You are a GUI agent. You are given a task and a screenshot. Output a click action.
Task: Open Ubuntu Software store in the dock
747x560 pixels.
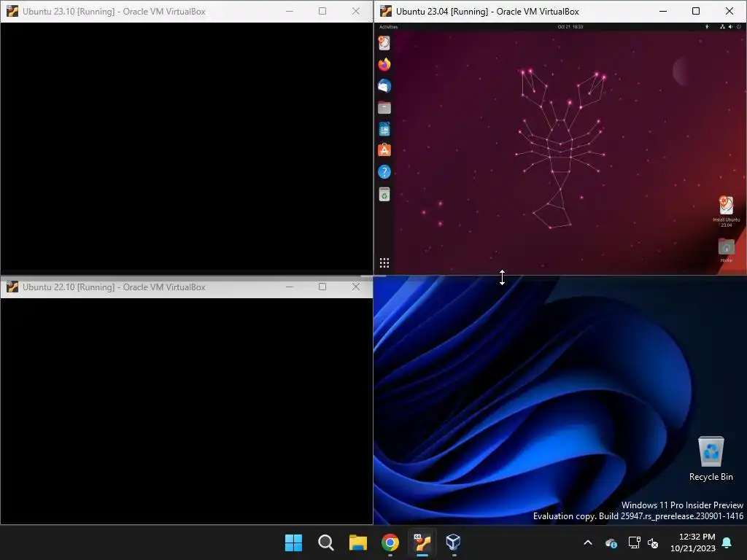point(384,150)
